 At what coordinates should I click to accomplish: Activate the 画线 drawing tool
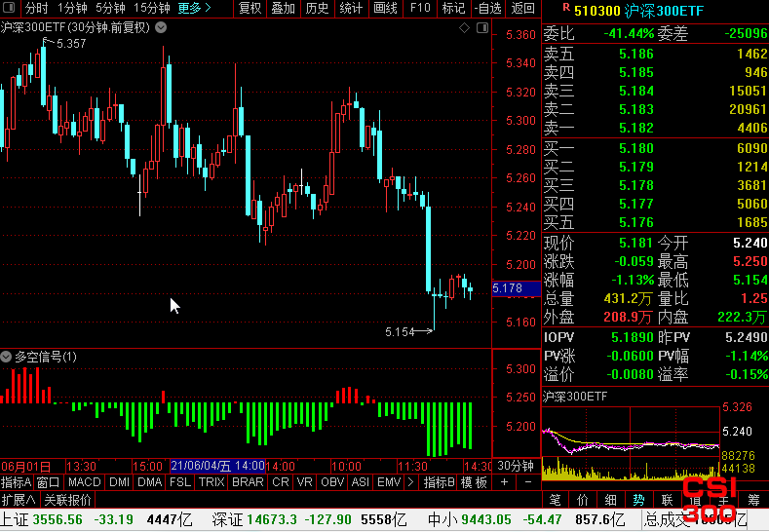click(385, 8)
